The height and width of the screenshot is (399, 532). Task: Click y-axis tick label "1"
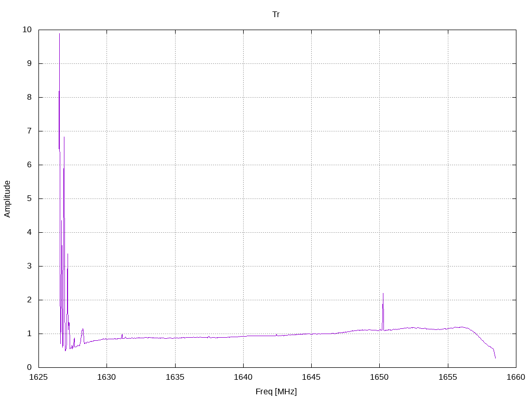[30, 334]
